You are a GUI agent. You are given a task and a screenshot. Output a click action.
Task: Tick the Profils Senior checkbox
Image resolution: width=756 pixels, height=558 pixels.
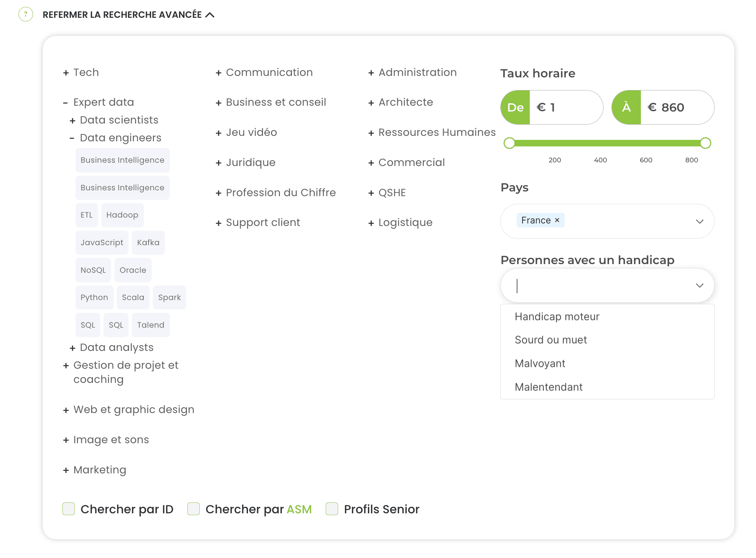pos(332,509)
